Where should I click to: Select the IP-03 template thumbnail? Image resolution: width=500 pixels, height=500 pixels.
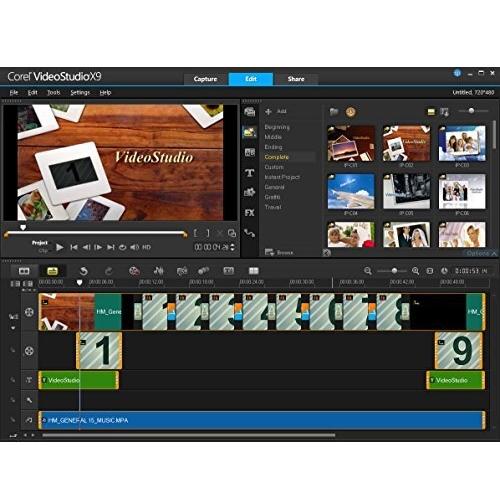[x=462, y=143]
